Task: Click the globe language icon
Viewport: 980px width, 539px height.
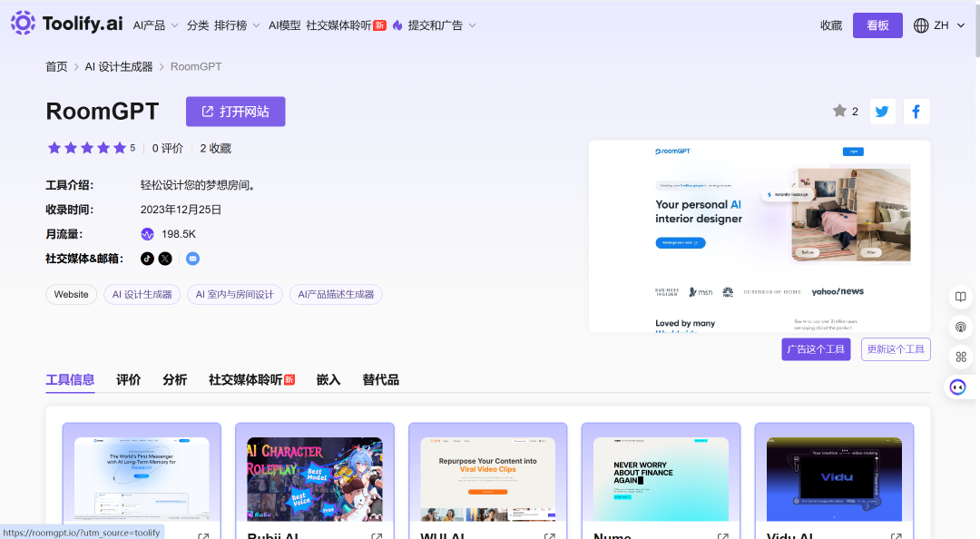Action: (921, 25)
